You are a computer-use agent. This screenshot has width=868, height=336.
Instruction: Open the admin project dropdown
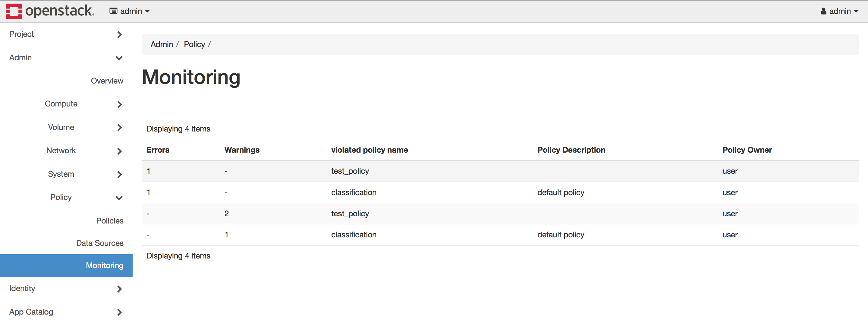(x=129, y=11)
